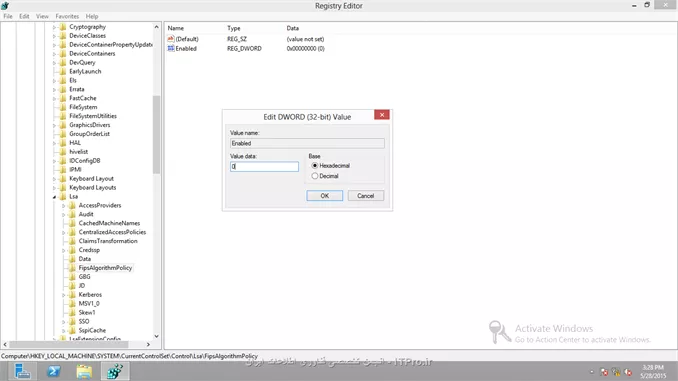Screen dimensions: 678x381
Task: Click the tree pane scroll down arrow
Action: pyautogui.click(x=157, y=336)
